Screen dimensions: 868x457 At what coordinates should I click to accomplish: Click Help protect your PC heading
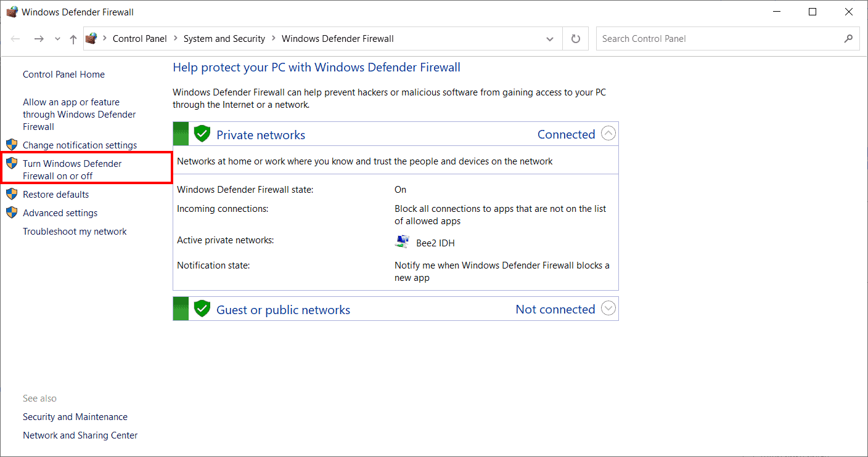[316, 68]
